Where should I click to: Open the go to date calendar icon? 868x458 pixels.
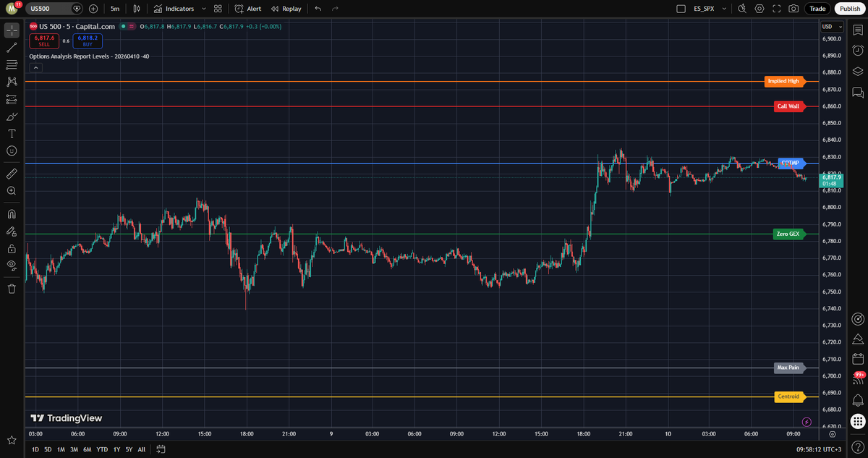pos(161,449)
